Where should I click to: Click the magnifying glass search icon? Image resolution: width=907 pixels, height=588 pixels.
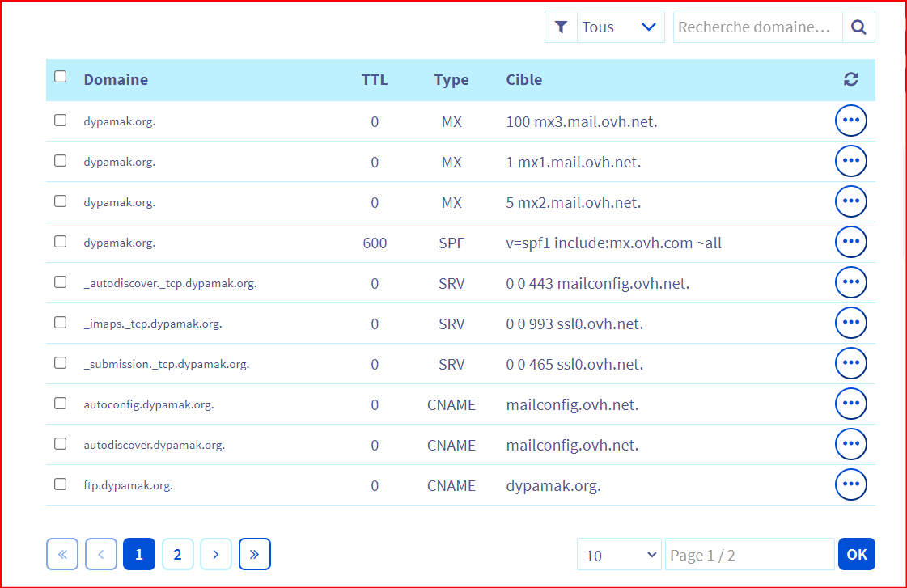pyautogui.click(x=858, y=27)
